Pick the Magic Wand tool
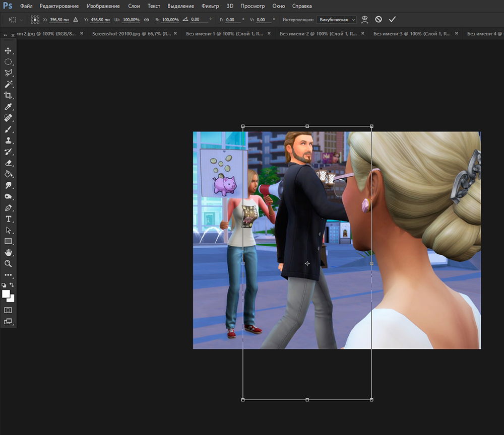This screenshot has height=435, width=504. click(8, 84)
